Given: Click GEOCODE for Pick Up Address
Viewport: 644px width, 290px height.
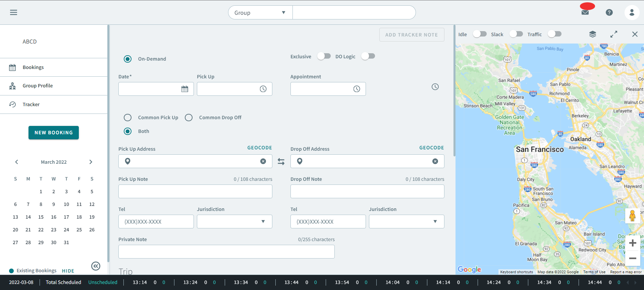Looking at the screenshot, I should point(260,148).
